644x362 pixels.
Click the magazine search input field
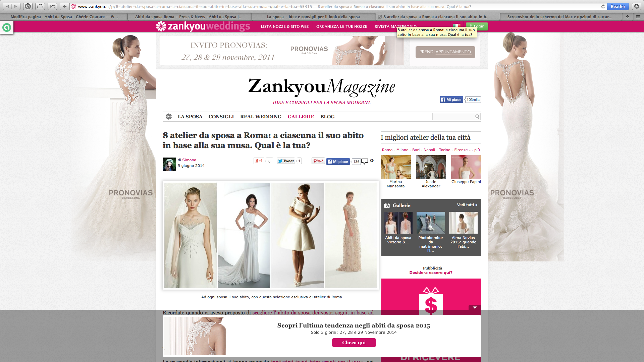coord(453,117)
